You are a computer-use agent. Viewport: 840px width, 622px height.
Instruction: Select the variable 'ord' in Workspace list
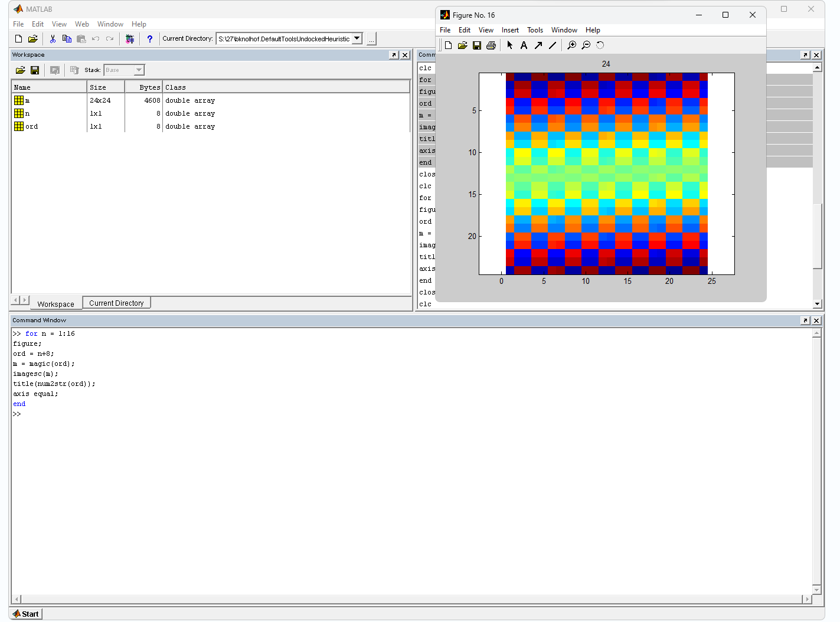(31, 126)
